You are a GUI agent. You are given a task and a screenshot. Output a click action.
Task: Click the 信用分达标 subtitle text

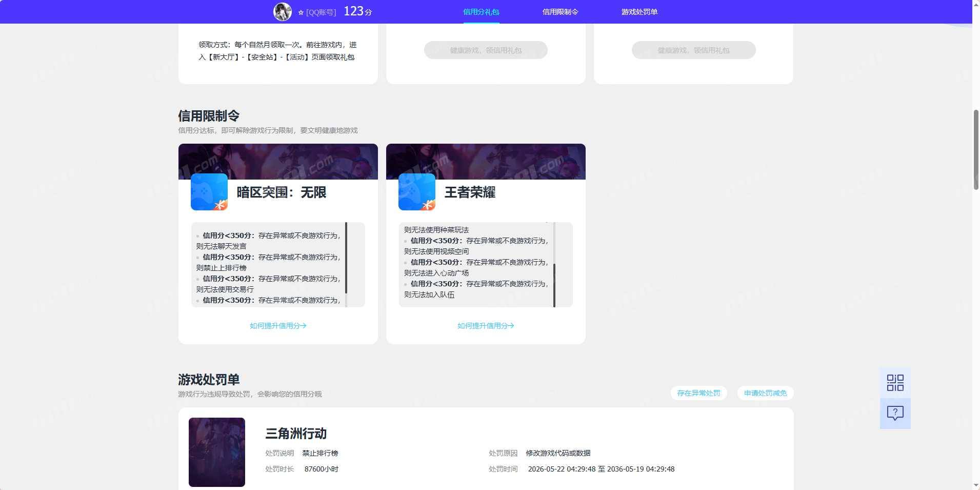click(x=268, y=130)
